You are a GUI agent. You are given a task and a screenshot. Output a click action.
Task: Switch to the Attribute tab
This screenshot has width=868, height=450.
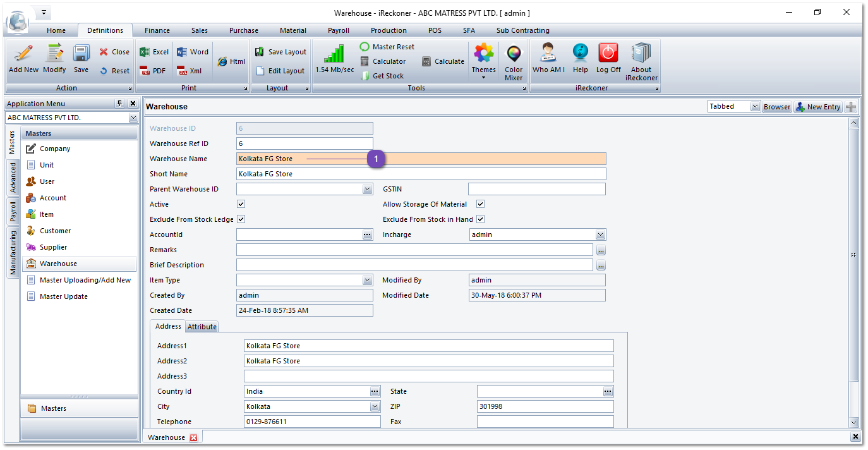[202, 327]
